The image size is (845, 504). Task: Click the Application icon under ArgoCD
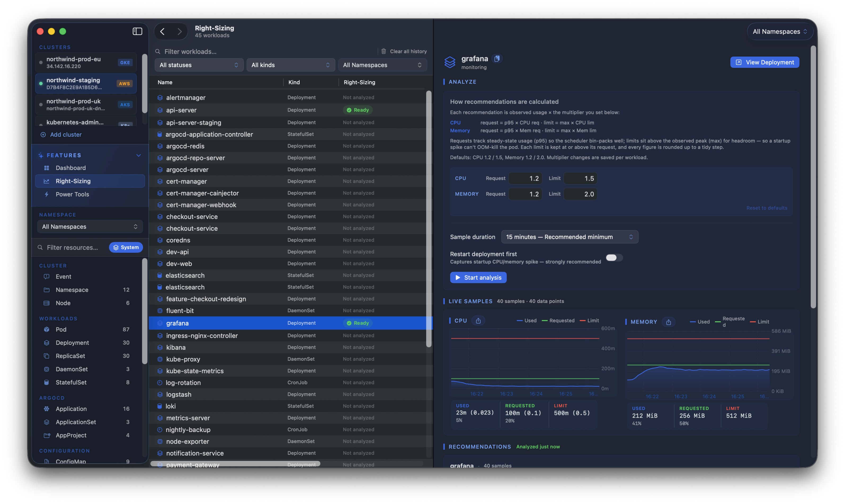(47, 409)
